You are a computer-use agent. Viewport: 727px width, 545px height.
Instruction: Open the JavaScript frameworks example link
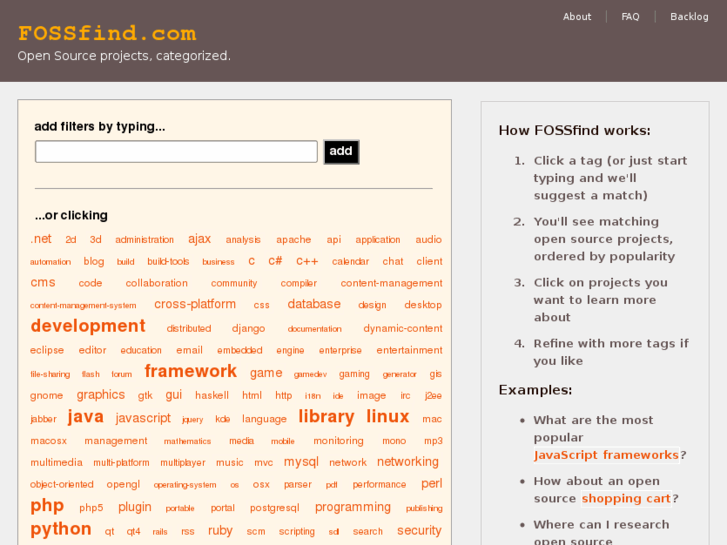pos(606,455)
